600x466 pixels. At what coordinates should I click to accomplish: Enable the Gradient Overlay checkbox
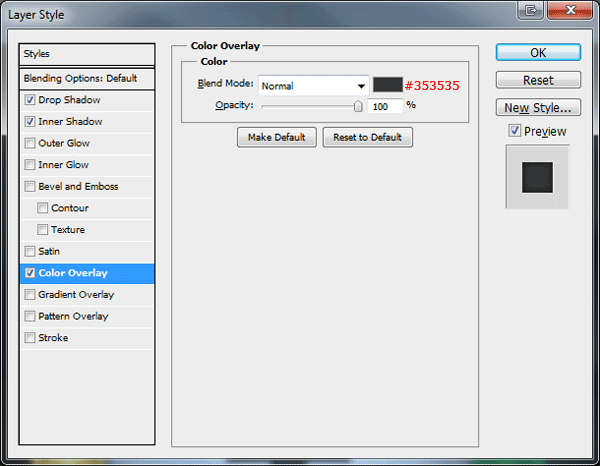[x=29, y=295]
